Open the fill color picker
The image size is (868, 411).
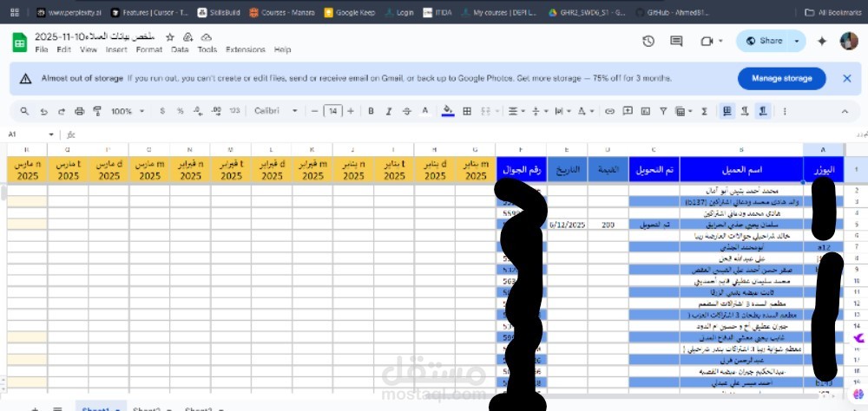tap(448, 111)
